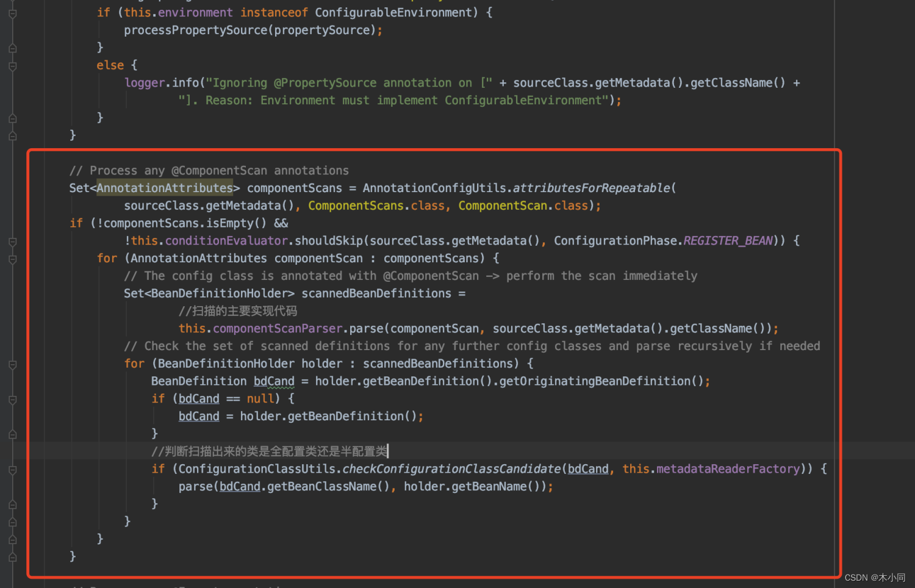The height and width of the screenshot is (588, 915).
Task: Click the 'conditionEvaluator' field
Action: 226,241
